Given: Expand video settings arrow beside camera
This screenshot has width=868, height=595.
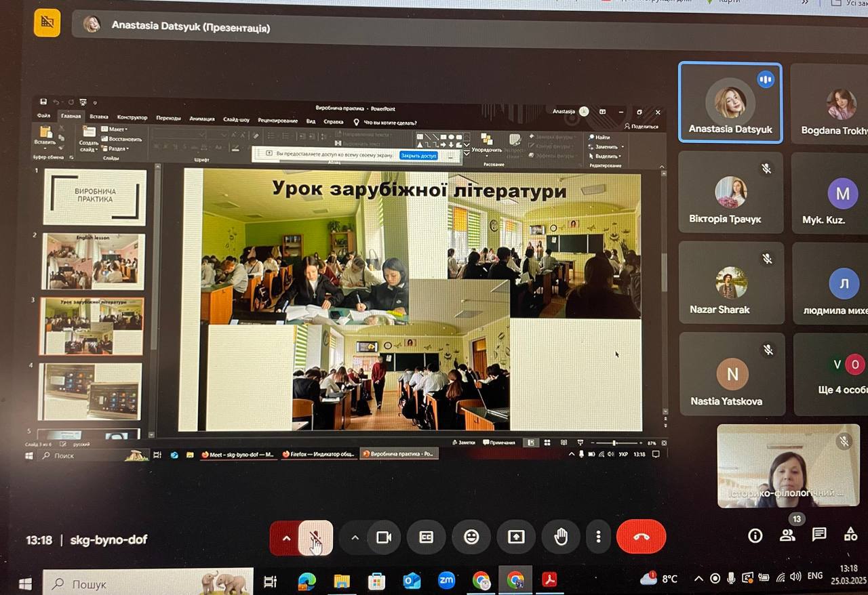Looking at the screenshot, I should click(355, 537).
